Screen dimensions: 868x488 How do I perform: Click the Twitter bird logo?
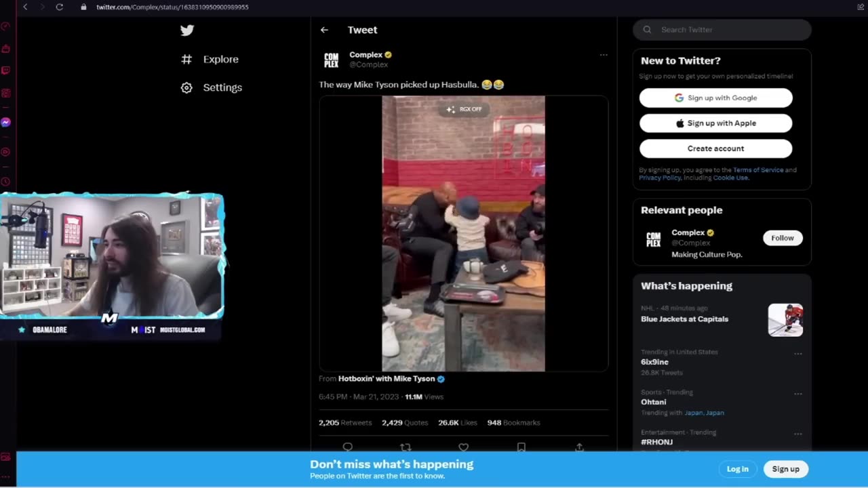point(187,30)
